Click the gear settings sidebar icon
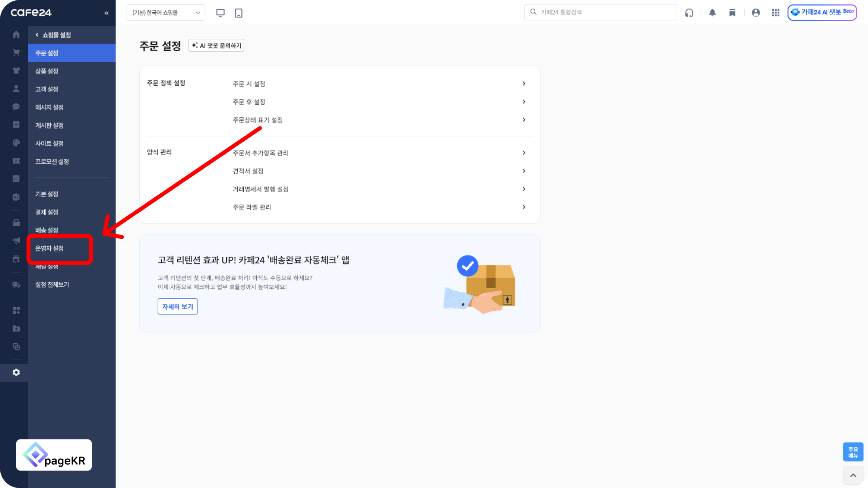 (16, 373)
